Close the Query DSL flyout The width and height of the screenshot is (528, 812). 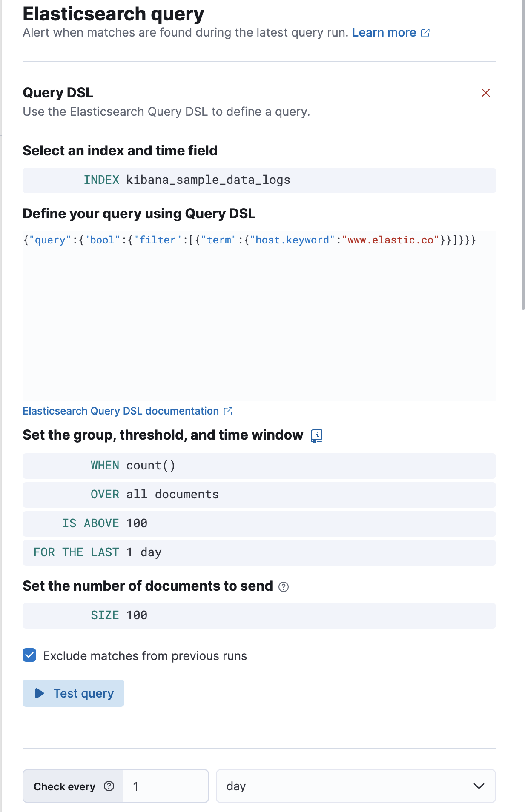click(x=486, y=93)
